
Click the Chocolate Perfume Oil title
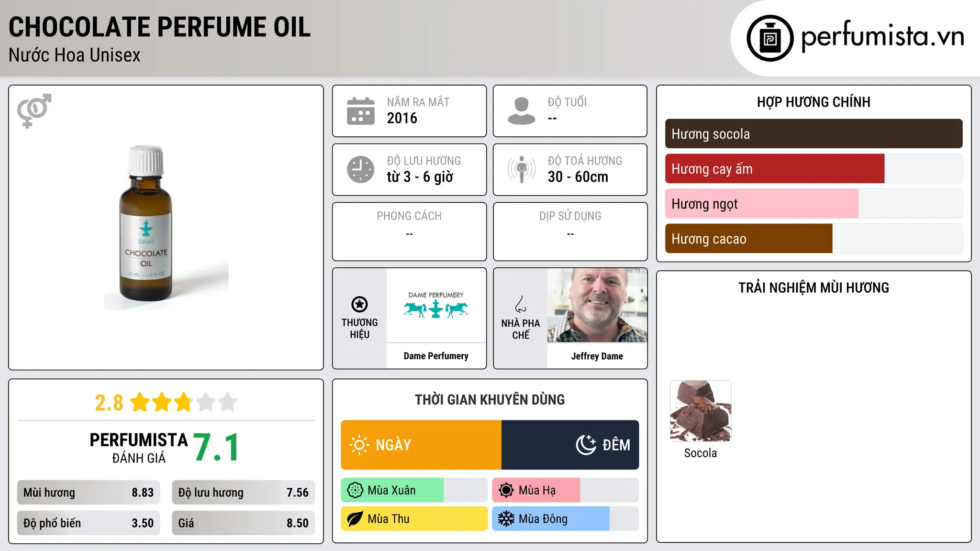coord(160,27)
